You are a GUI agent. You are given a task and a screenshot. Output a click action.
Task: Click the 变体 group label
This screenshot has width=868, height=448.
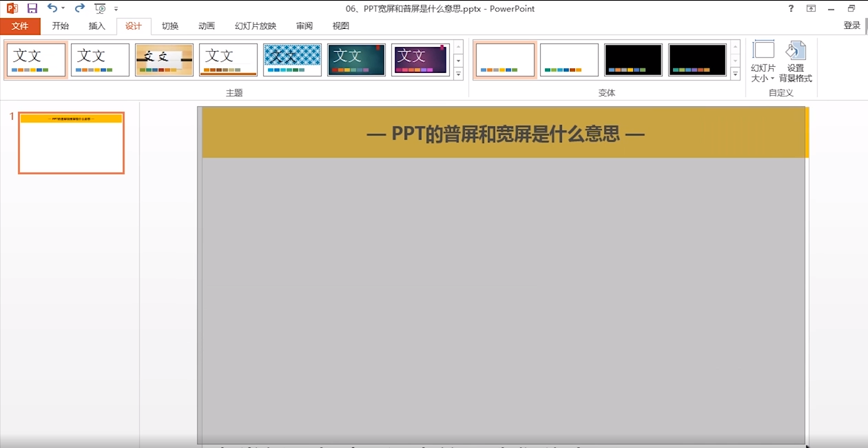[x=607, y=93]
